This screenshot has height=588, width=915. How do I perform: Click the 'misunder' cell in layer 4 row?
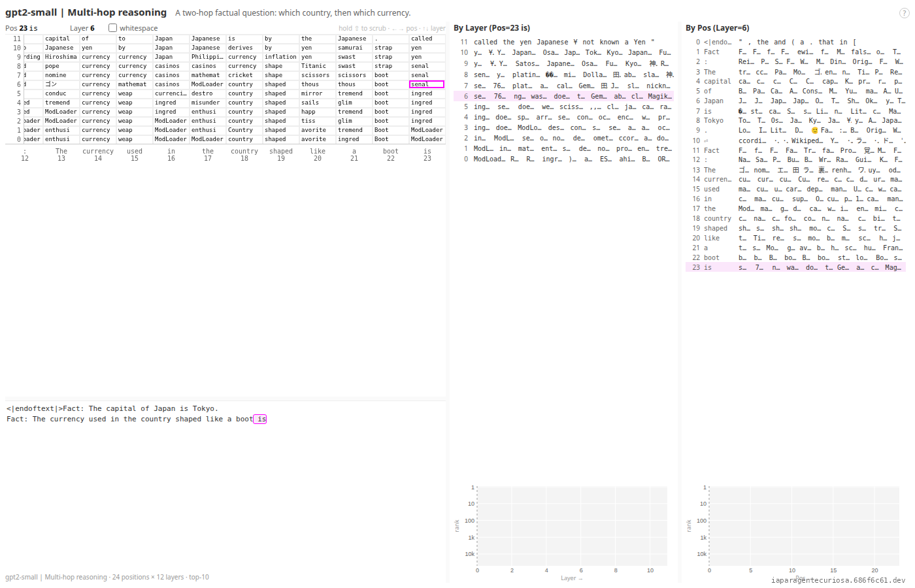click(207, 103)
